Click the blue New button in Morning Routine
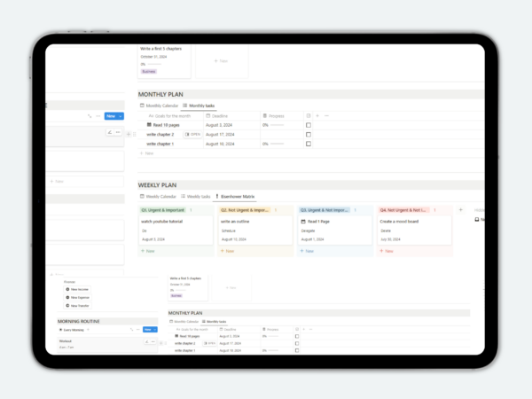 [147, 330]
